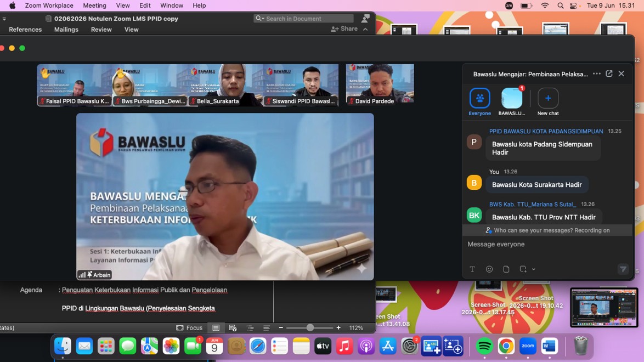Open Spotlight search in menu bar

click(x=561, y=5)
